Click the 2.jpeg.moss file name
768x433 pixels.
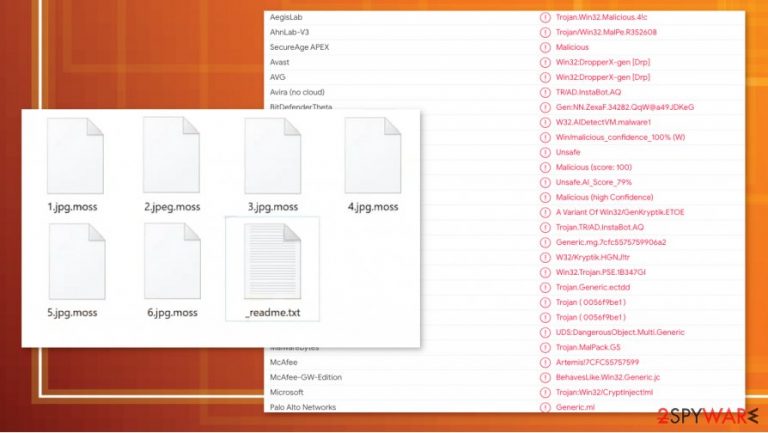click(172, 207)
